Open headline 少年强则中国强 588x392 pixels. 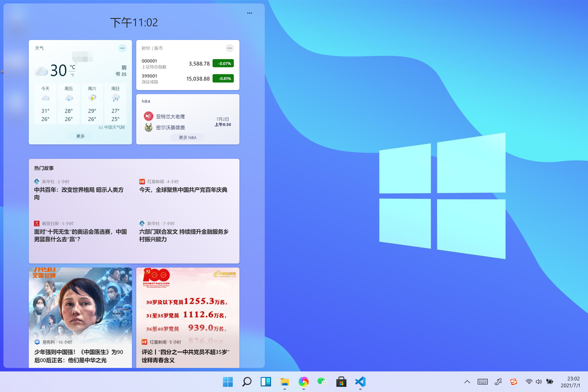pyautogui.click(x=78, y=356)
